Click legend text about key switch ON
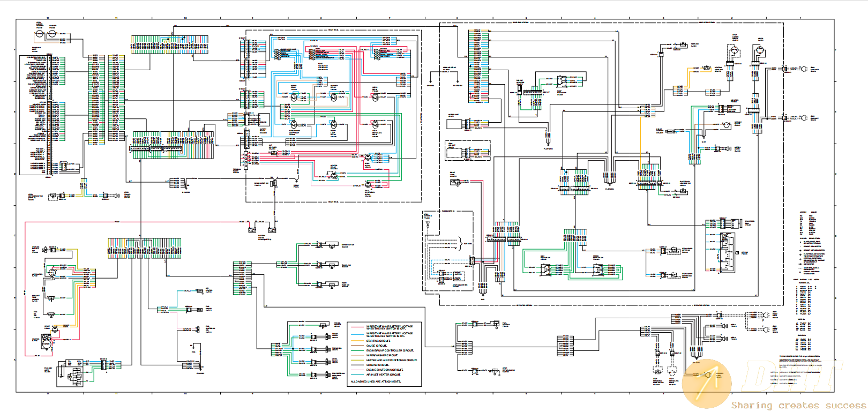This screenshot has width=868, height=412. pos(390,334)
